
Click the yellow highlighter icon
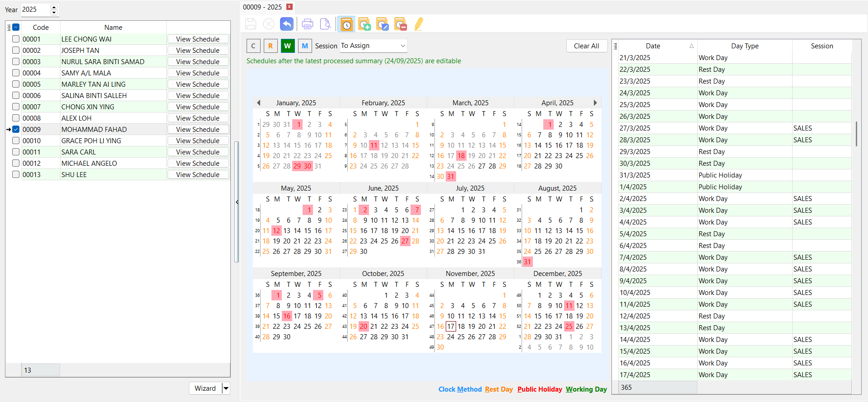419,24
